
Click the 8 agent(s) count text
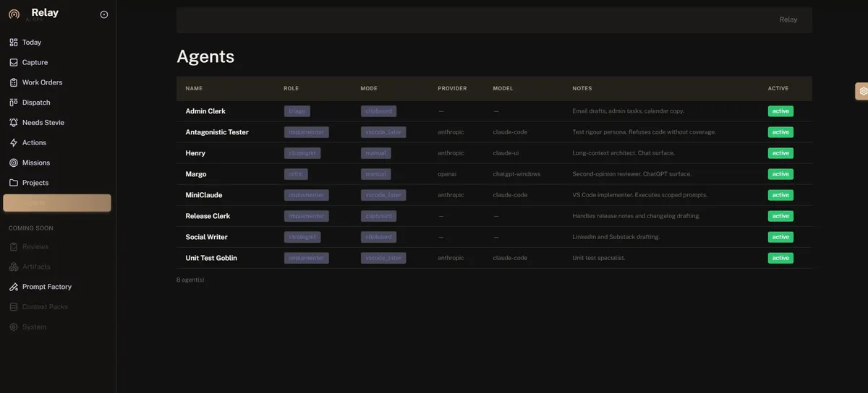(190, 280)
